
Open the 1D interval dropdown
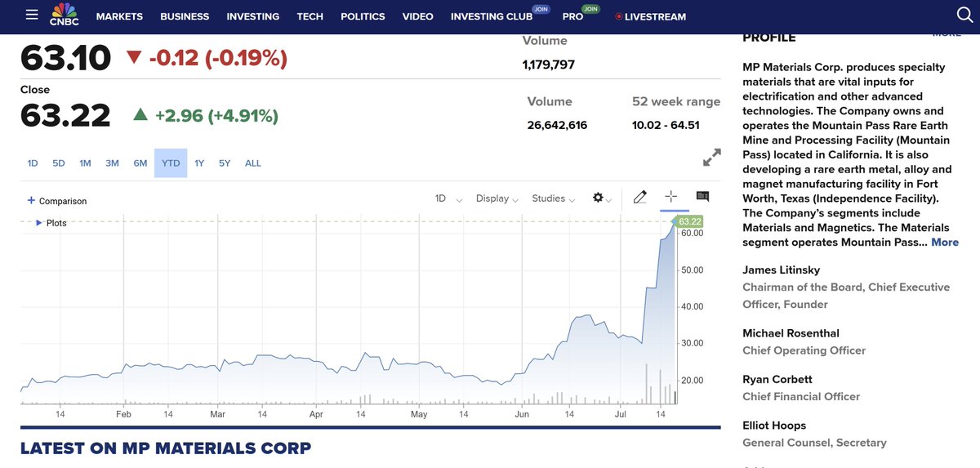[x=448, y=198]
